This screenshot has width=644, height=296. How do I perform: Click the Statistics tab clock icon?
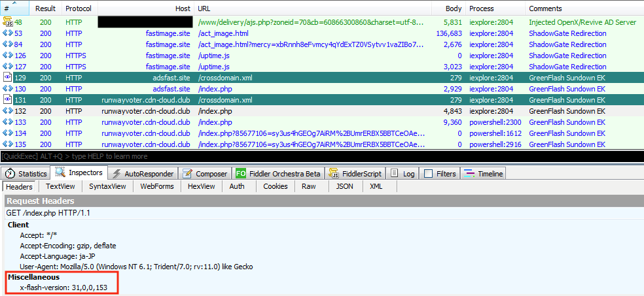click(10, 174)
